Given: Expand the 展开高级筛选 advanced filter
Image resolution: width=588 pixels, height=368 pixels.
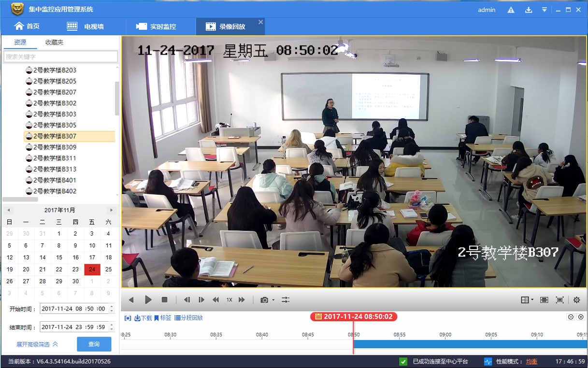Looking at the screenshot, I should [x=37, y=344].
